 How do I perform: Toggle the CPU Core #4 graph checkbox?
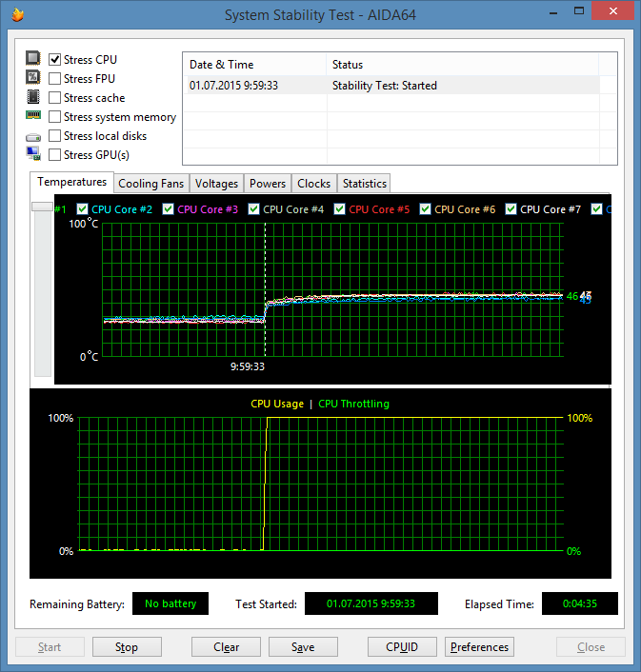click(x=253, y=209)
